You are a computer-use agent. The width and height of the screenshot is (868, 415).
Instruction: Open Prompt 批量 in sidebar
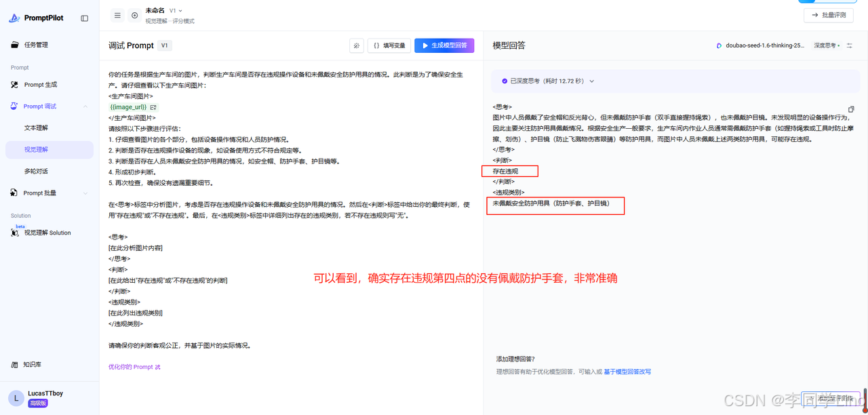[41, 193]
